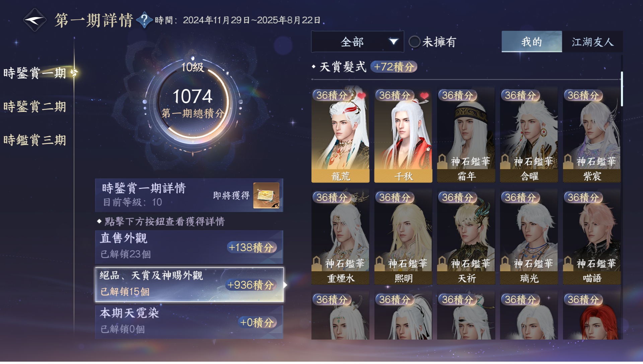Click the lock icon on 霜年 card
Image resolution: width=643 pixels, height=364 pixels.
[442, 161]
